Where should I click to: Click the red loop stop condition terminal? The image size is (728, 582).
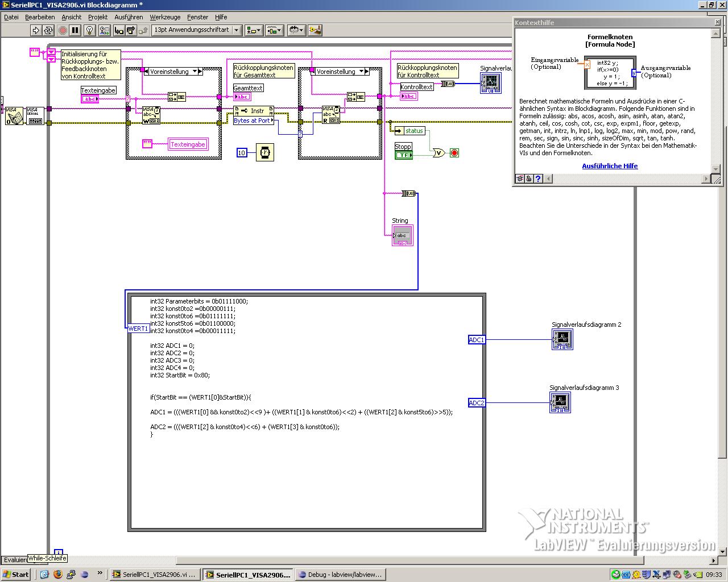[x=454, y=153]
